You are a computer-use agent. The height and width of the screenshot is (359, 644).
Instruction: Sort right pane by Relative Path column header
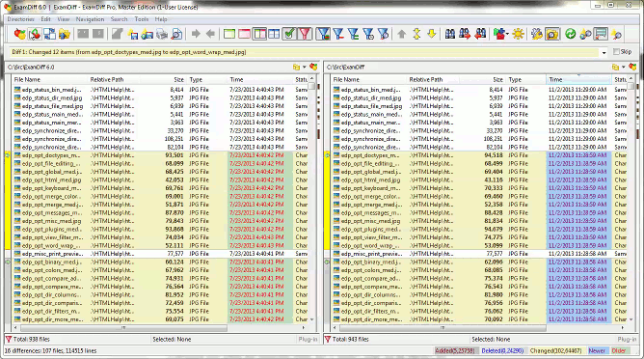point(434,79)
